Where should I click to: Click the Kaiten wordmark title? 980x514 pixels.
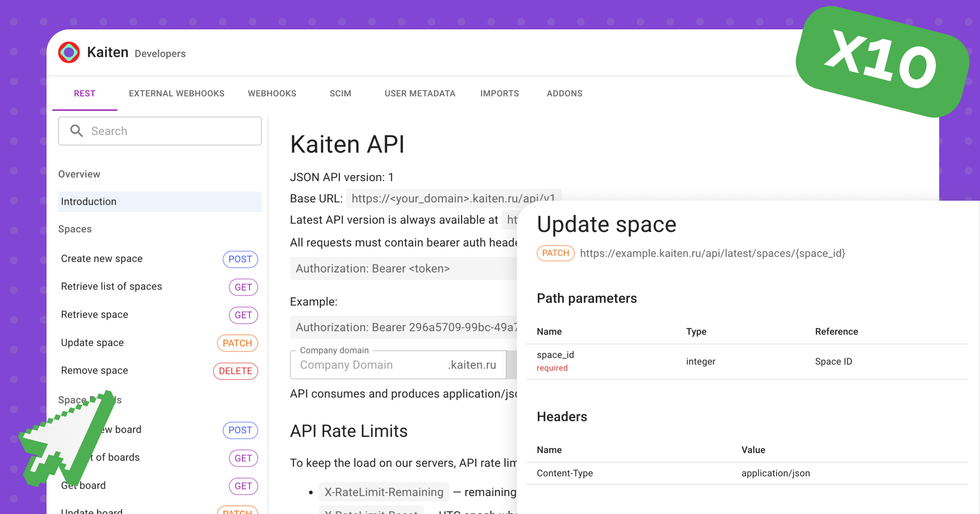pos(108,52)
